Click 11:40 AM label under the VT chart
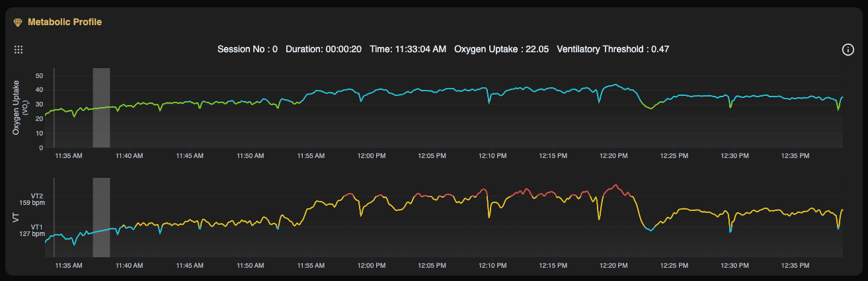This screenshot has height=281, width=868. pos(129,265)
